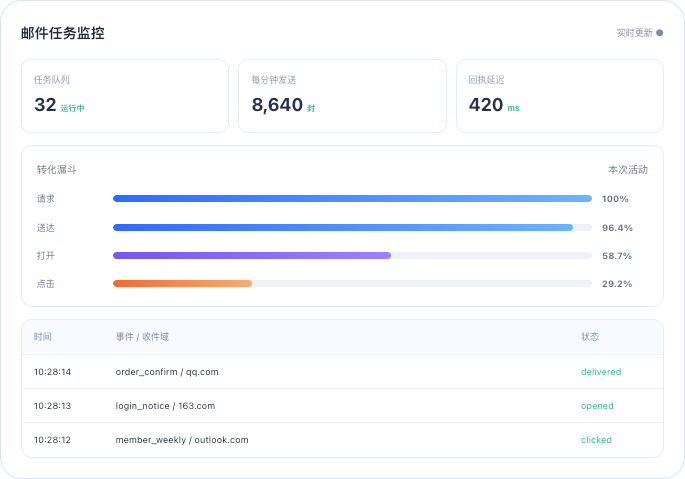The width and height of the screenshot is (685, 479).
Task: Click the 请求 100% funnel bar
Action: (x=352, y=198)
